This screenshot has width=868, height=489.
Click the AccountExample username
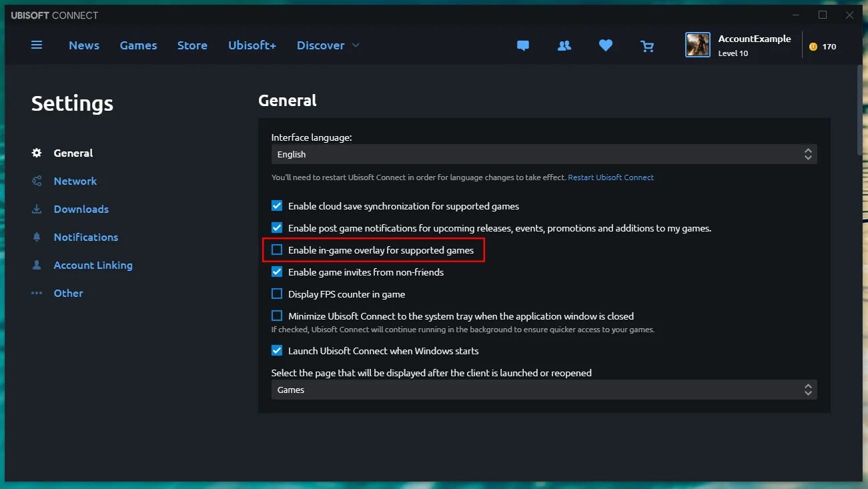[755, 39]
